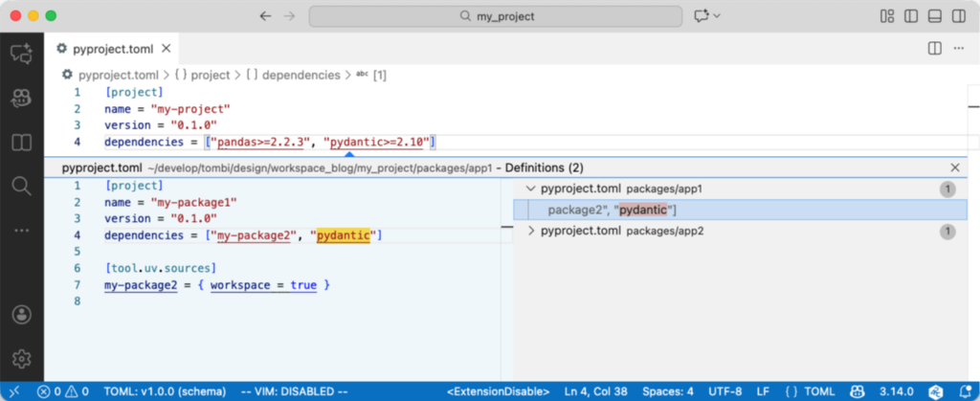Open the Accounts icon in the activity bar
The image size is (980, 401).
coord(21,315)
